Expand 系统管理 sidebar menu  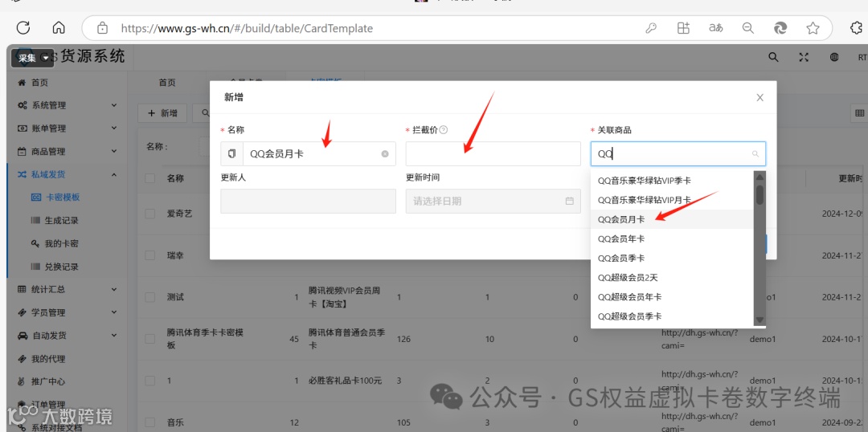tap(67, 105)
